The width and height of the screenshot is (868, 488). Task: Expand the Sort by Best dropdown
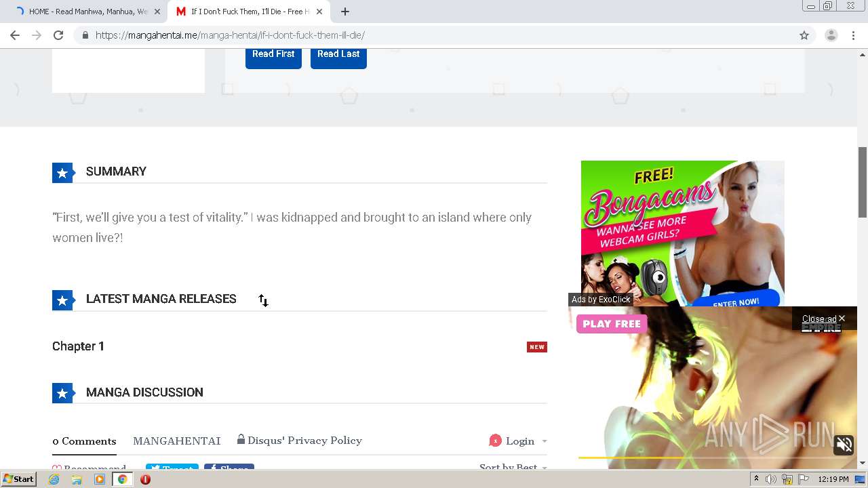513,467
